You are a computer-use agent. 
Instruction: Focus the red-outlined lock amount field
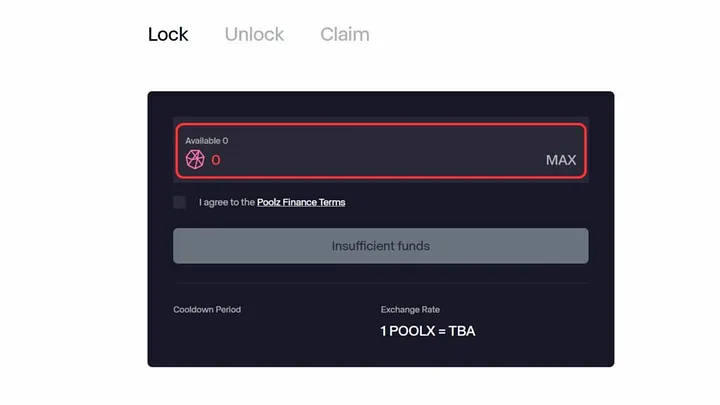pos(381,151)
